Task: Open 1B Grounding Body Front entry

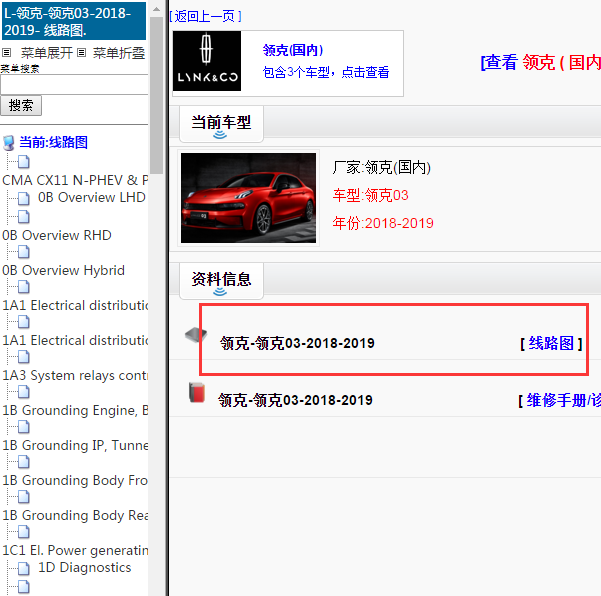Action: tap(75, 481)
